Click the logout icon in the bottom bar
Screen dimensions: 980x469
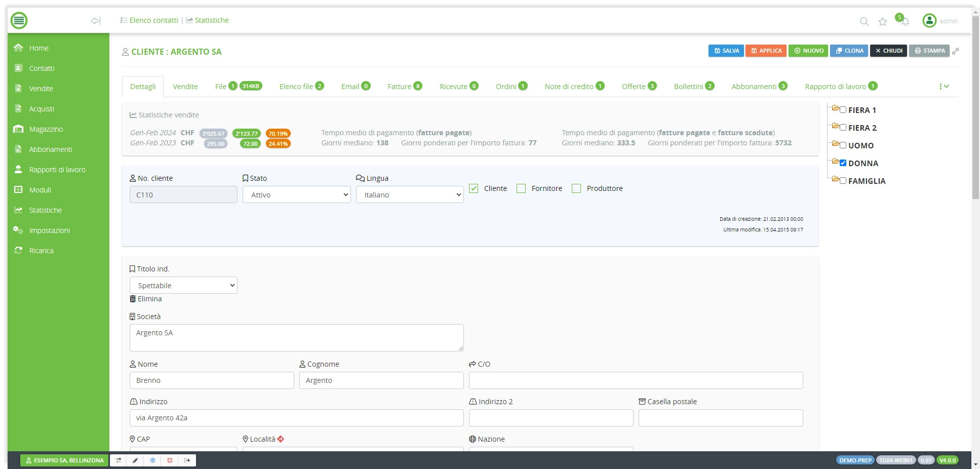point(187,460)
